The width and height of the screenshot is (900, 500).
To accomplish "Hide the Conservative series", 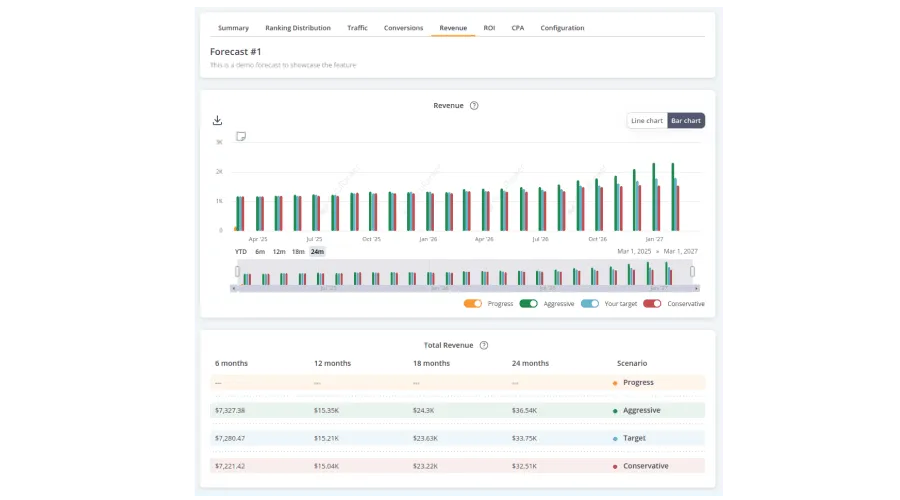I will coord(652,303).
